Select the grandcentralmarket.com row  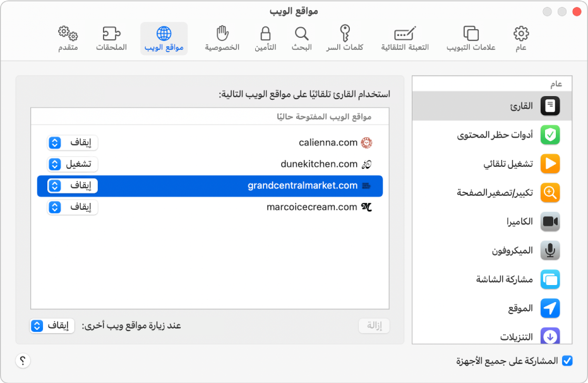[x=210, y=186]
